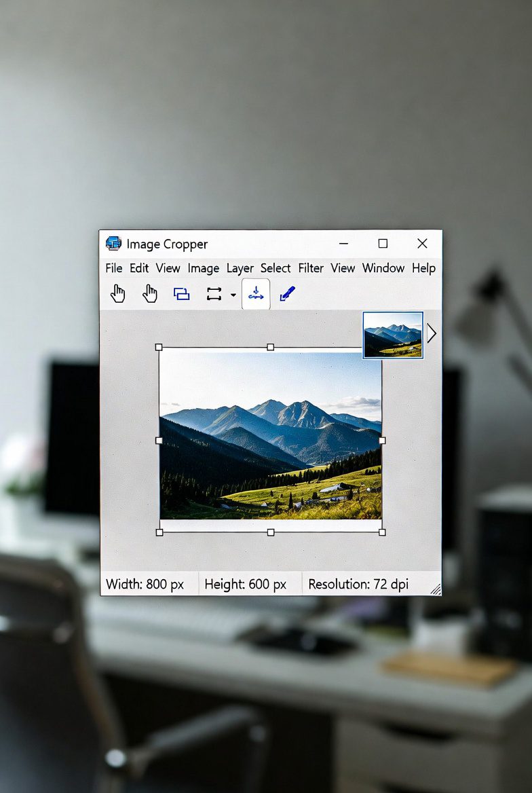
Task: Click the overlapping rectangles toolbar icon
Action: point(182,294)
